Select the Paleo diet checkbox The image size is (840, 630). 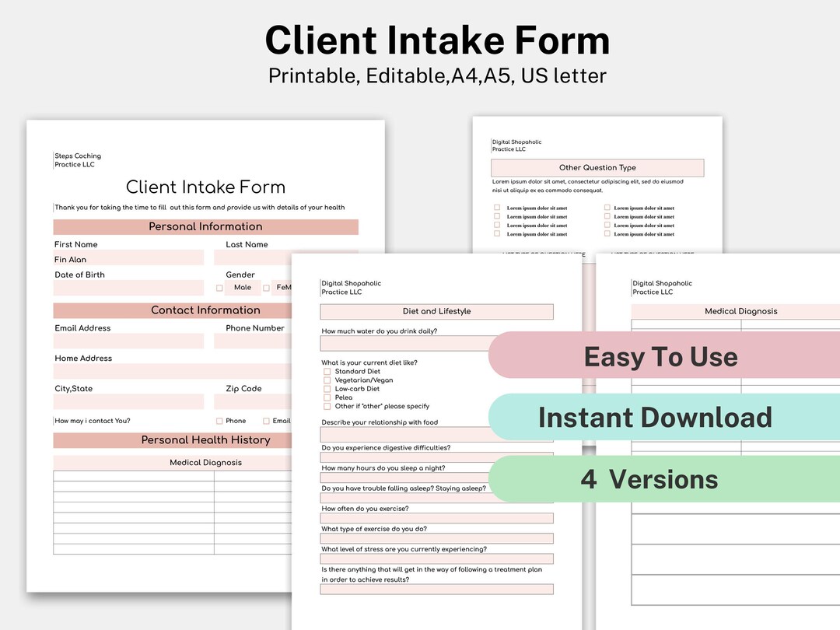pyautogui.click(x=327, y=397)
